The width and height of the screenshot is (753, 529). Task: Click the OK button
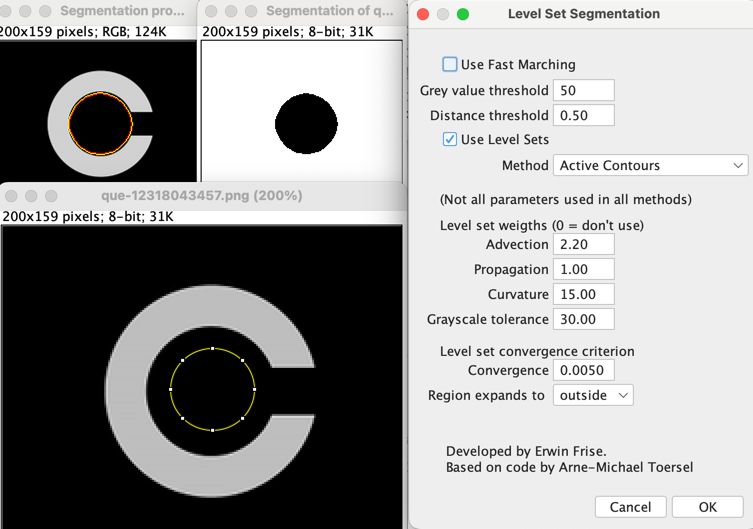707,507
